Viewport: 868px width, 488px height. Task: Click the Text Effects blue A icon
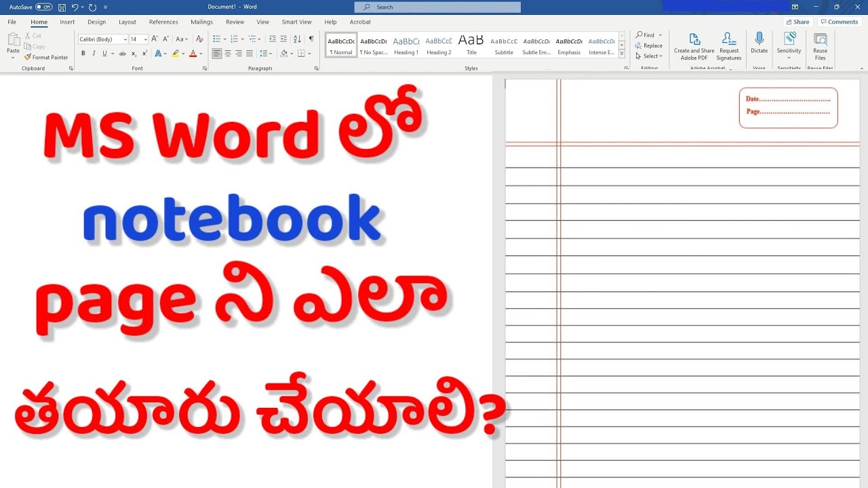pos(158,53)
